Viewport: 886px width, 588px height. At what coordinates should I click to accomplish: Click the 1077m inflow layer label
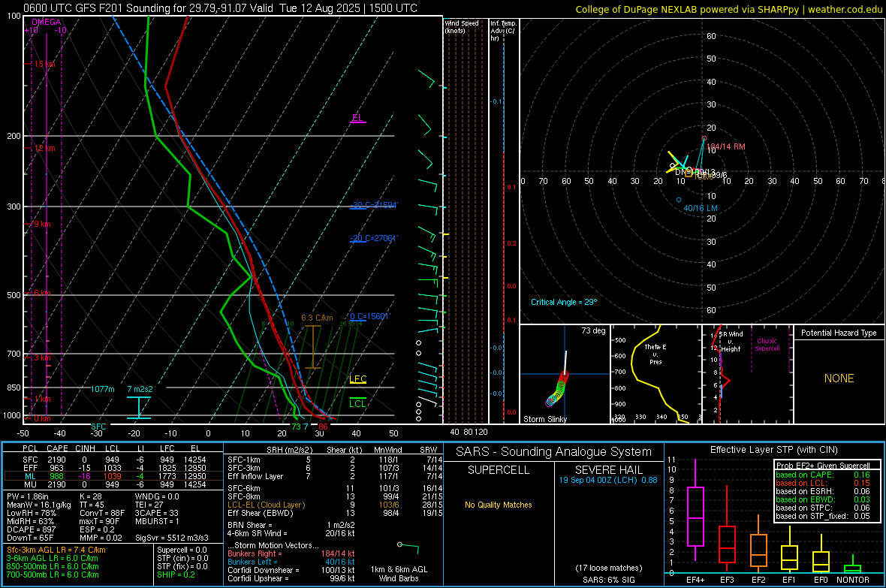click(103, 389)
